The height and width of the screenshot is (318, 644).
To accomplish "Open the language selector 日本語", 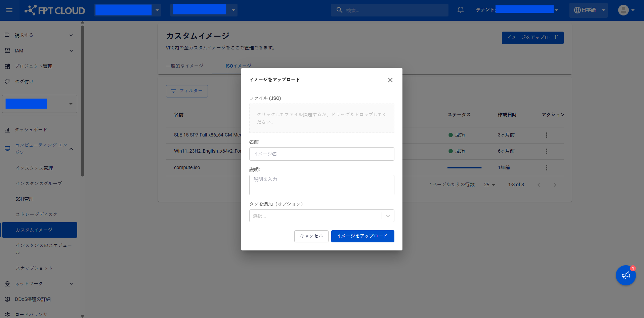I will coord(589,10).
